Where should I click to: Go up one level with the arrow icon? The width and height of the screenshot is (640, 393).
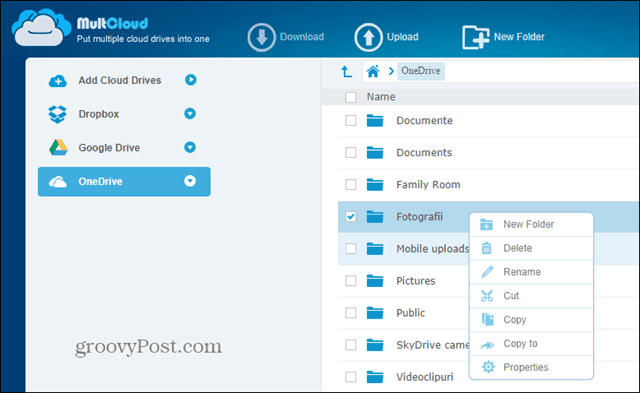coord(346,72)
